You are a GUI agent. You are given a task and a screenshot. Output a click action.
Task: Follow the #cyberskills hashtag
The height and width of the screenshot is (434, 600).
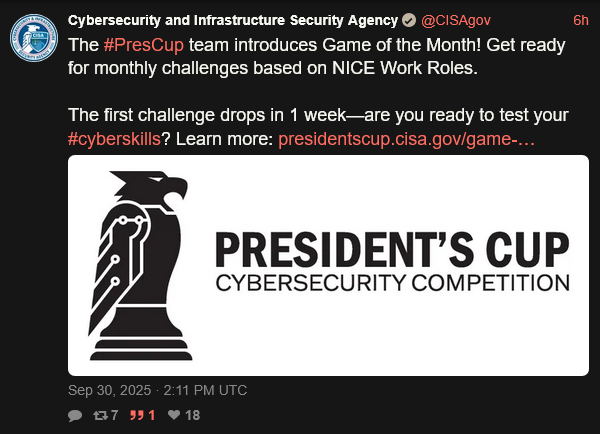tap(116, 140)
